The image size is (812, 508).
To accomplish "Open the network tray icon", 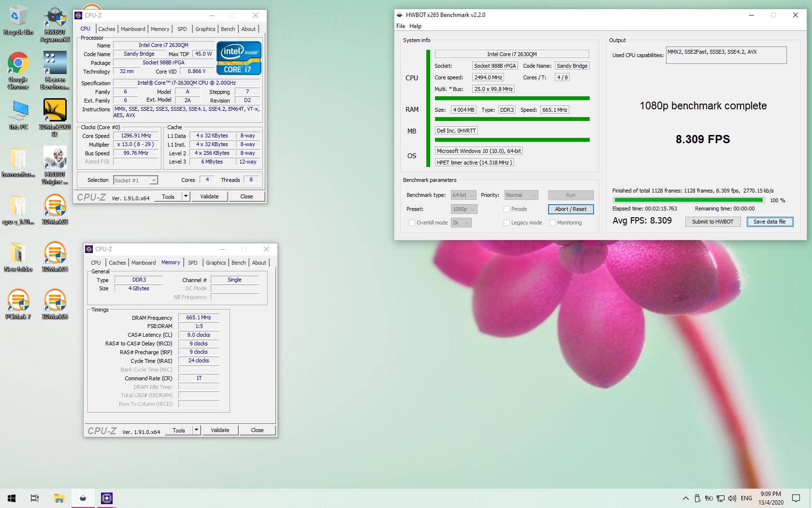I will [x=721, y=498].
